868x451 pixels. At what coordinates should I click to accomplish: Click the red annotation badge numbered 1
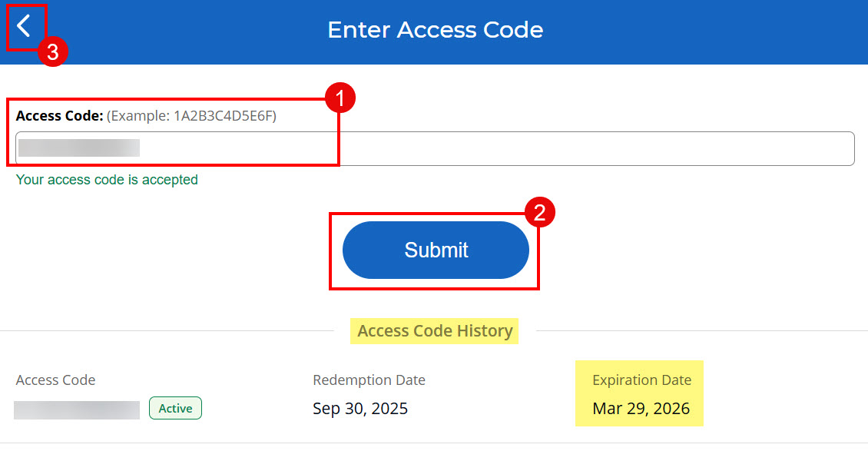tap(340, 98)
